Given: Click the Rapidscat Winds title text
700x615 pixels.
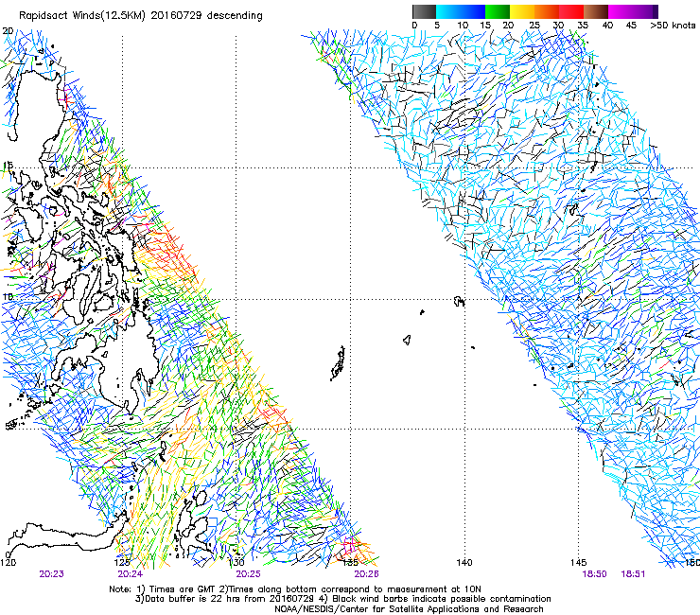Looking at the screenshot, I should pos(141,16).
